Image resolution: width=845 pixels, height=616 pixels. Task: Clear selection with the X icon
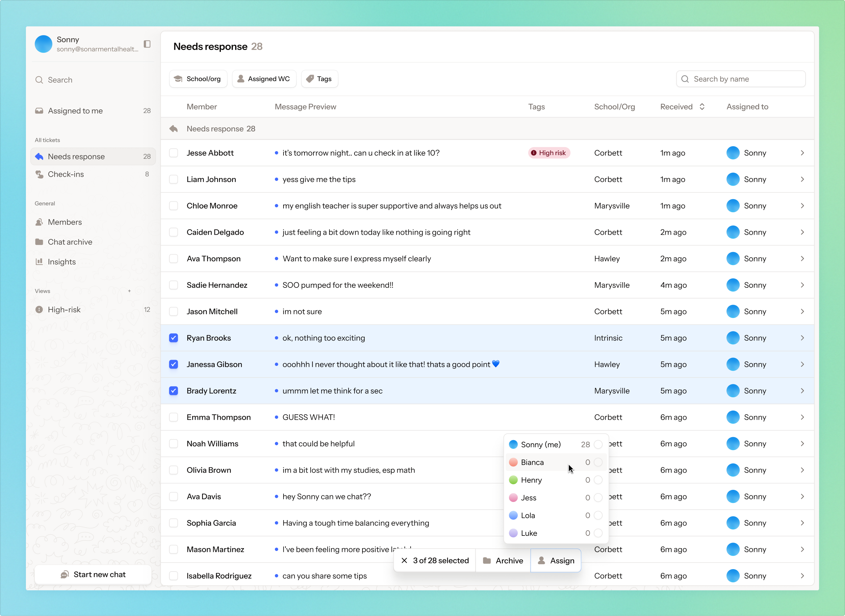[x=404, y=560]
